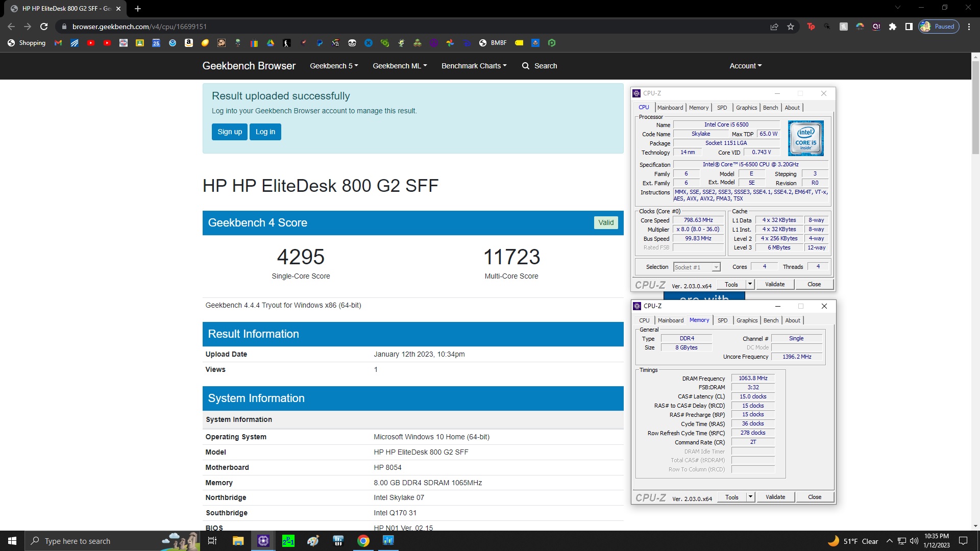Click Tools button in top CPU-Z window

(x=731, y=285)
